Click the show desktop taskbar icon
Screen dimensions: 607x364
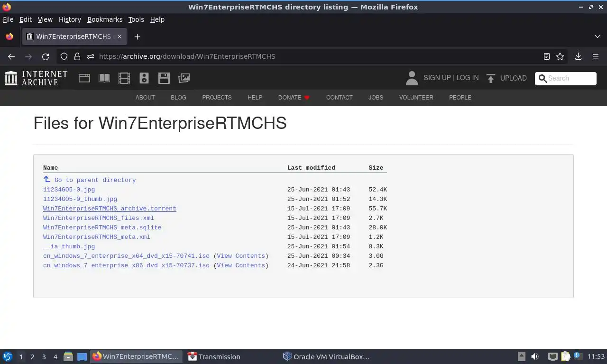[82, 356]
